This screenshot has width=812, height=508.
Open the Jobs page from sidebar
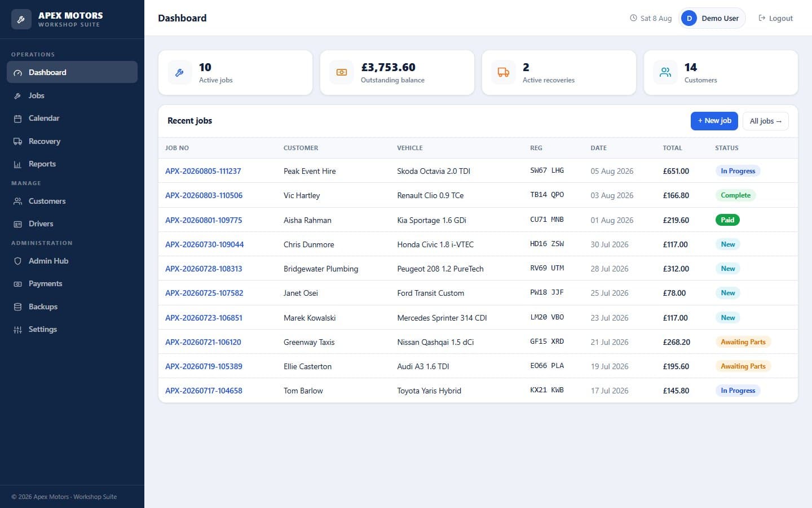coord(72,95)
